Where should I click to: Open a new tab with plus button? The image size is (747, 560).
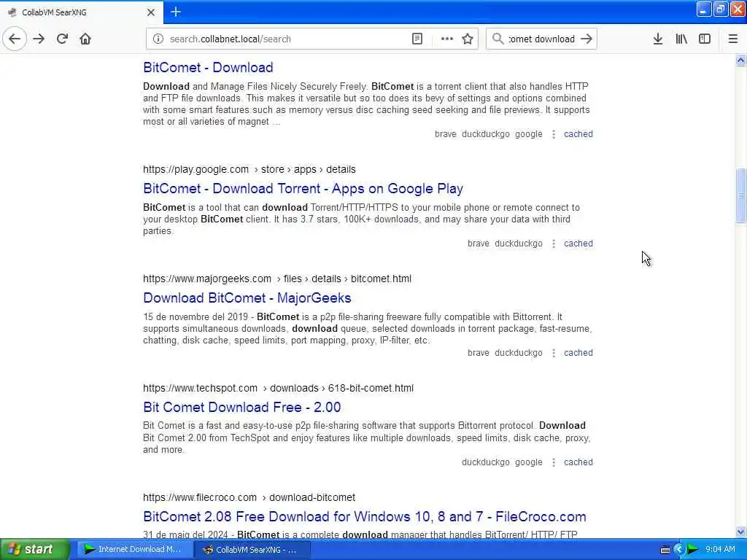[x=176, y=12]
